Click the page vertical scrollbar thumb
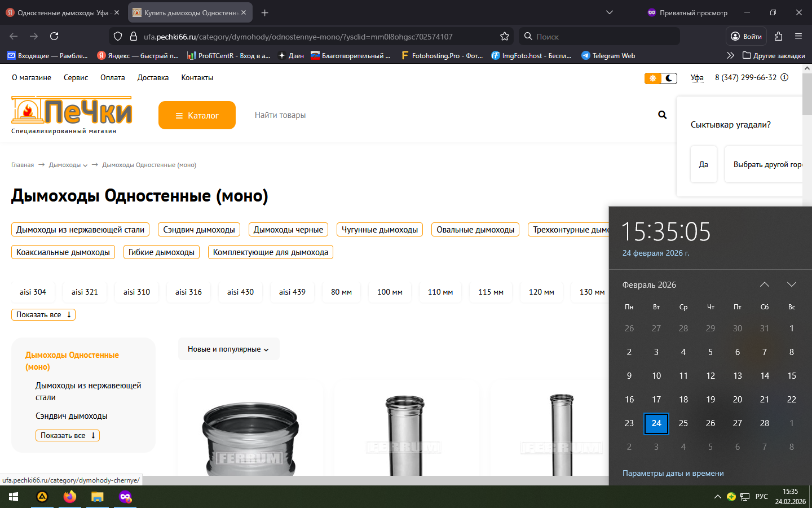812x508 pixels. click(807, 93)
